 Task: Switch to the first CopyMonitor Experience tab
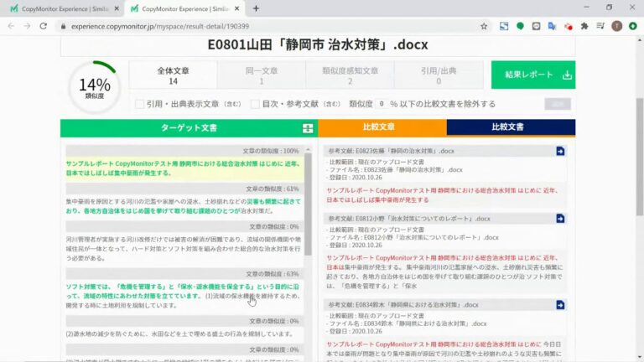[65, 8]
